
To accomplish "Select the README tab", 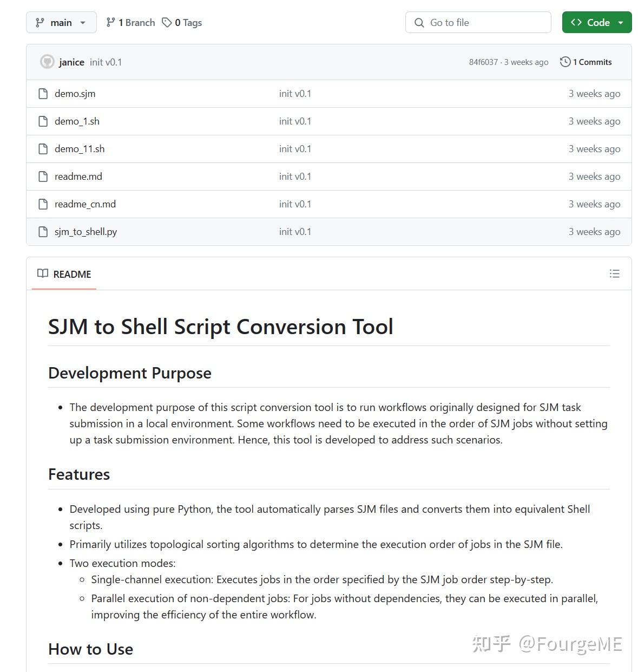I will [64, 274].
